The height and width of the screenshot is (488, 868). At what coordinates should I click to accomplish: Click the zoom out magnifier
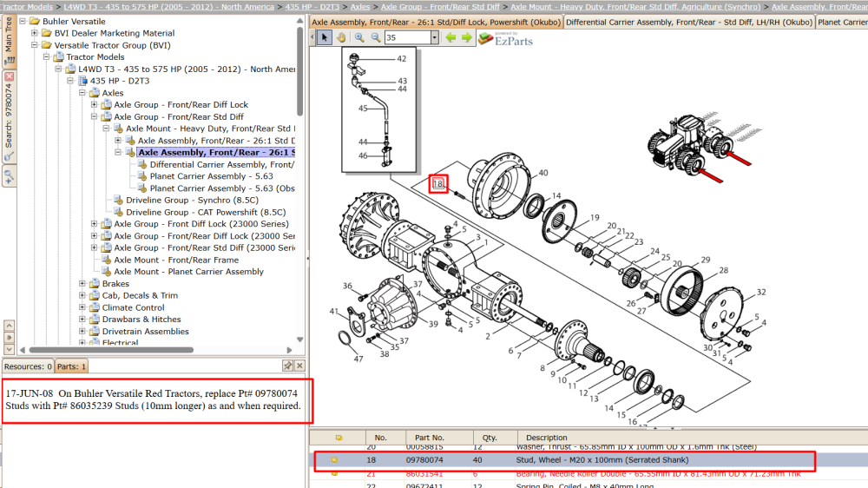point(376,37)
